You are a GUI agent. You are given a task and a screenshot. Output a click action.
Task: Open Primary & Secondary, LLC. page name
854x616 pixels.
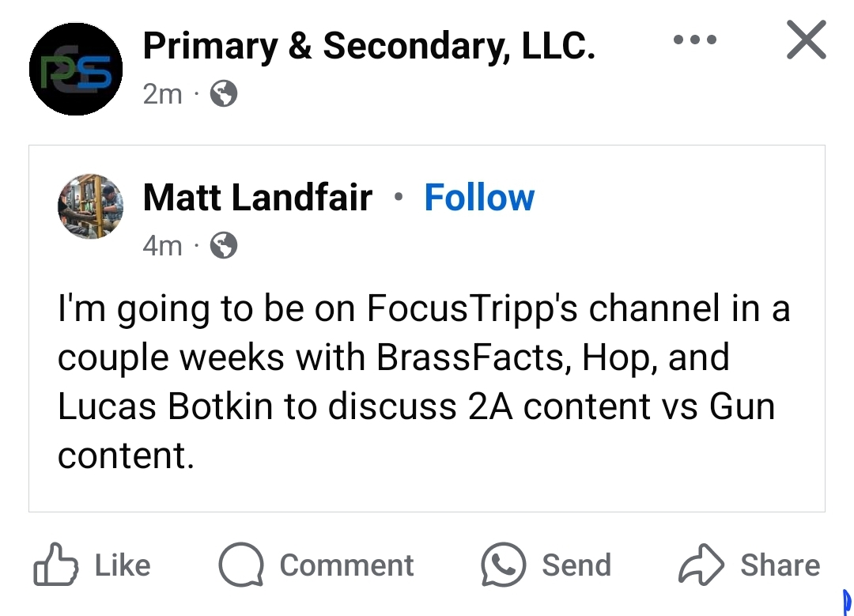pyautogui.click(x=368, y=47)
